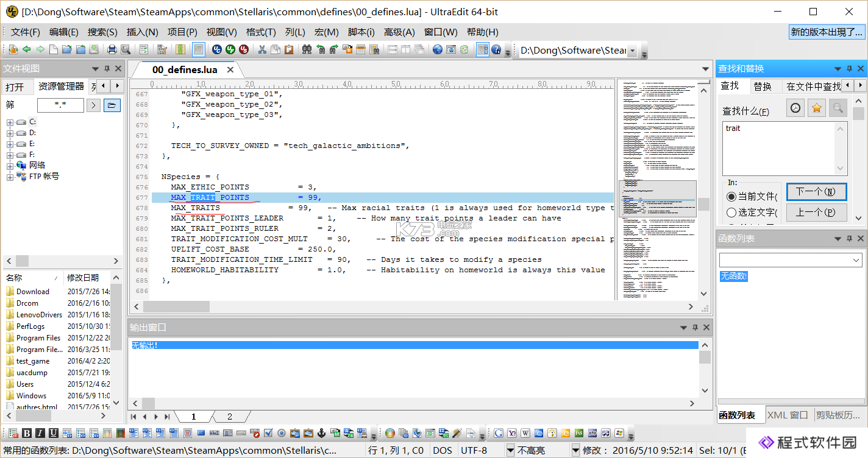
Task: Toggle Bold formatting in HTML toolbar
Action: (27, 433)
